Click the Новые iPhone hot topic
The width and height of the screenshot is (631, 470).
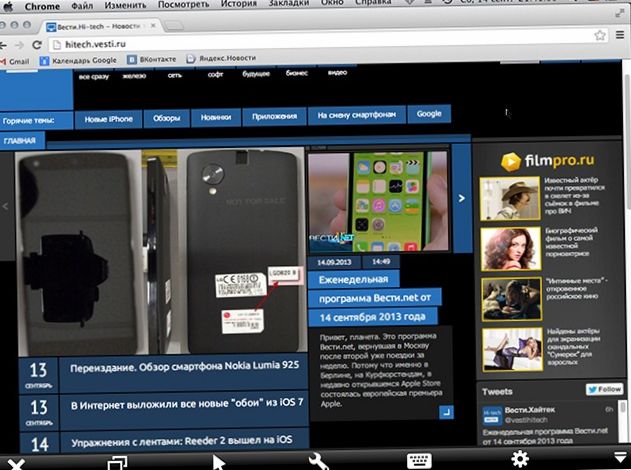[x=109, y=119]
